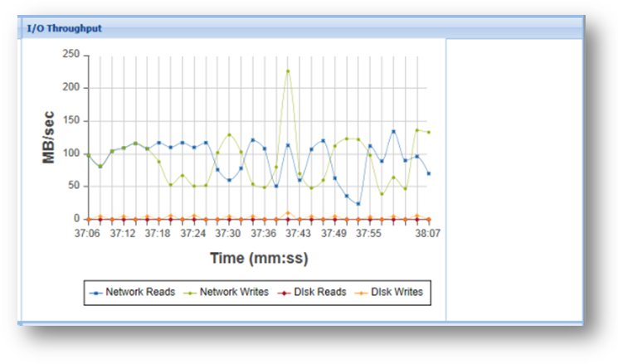The height and width of the screenshot is (364, 618).
Task: Click the Network Reads blue legend marker
Action: [96, 293]
